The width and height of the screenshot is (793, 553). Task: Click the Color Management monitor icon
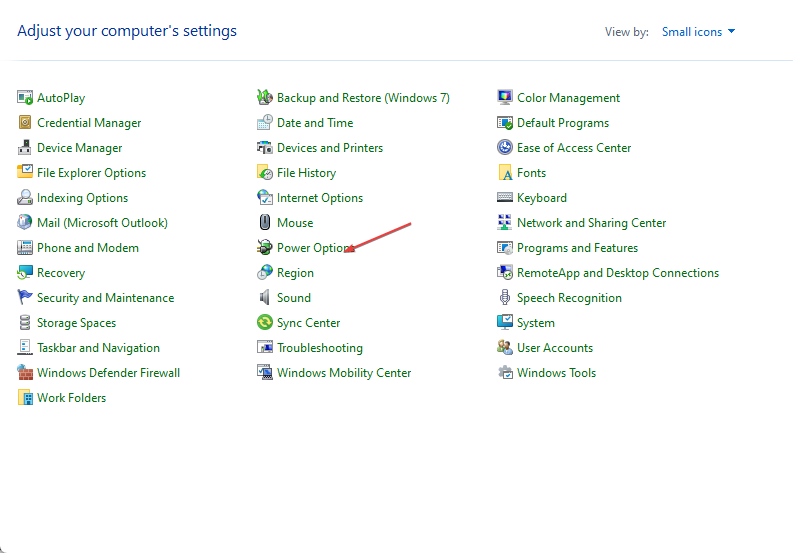click(x=505, y=97)
